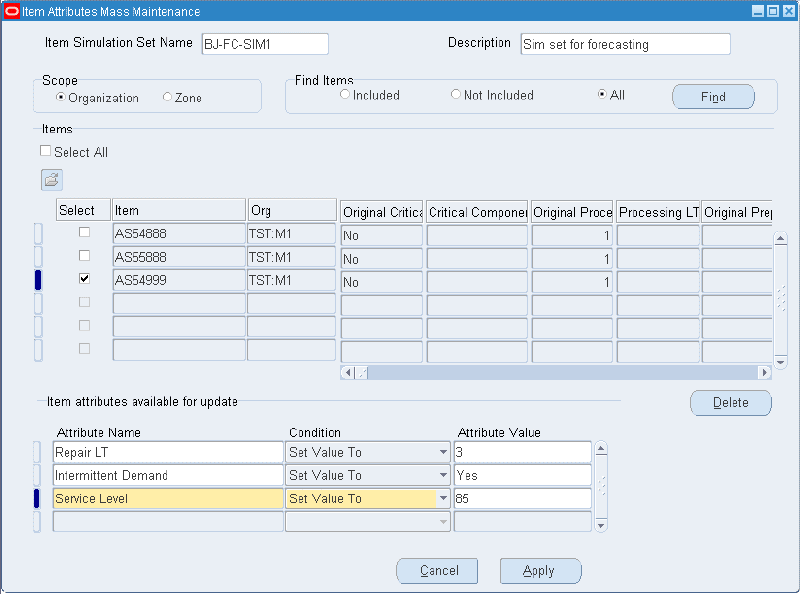This screenshot has width=800, height=594.
Task: Select the Organization scope radio button
Action: [x=61, y=97]
